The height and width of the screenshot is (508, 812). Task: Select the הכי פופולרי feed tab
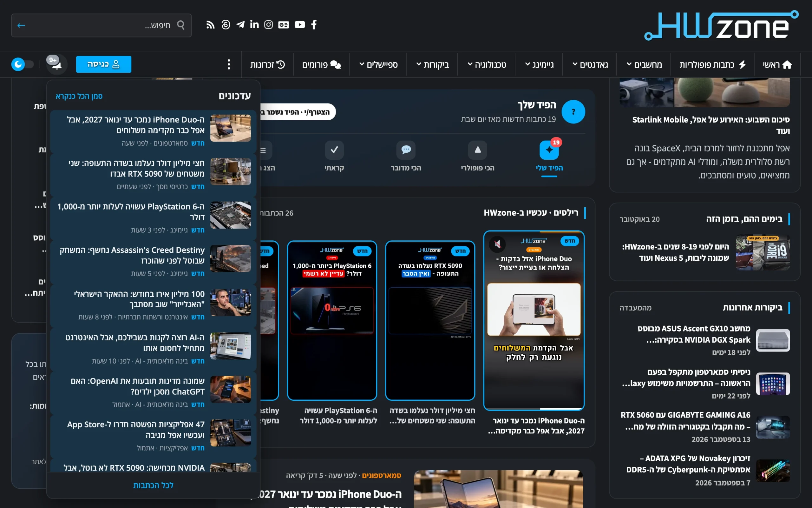click(x=477, y=157)
